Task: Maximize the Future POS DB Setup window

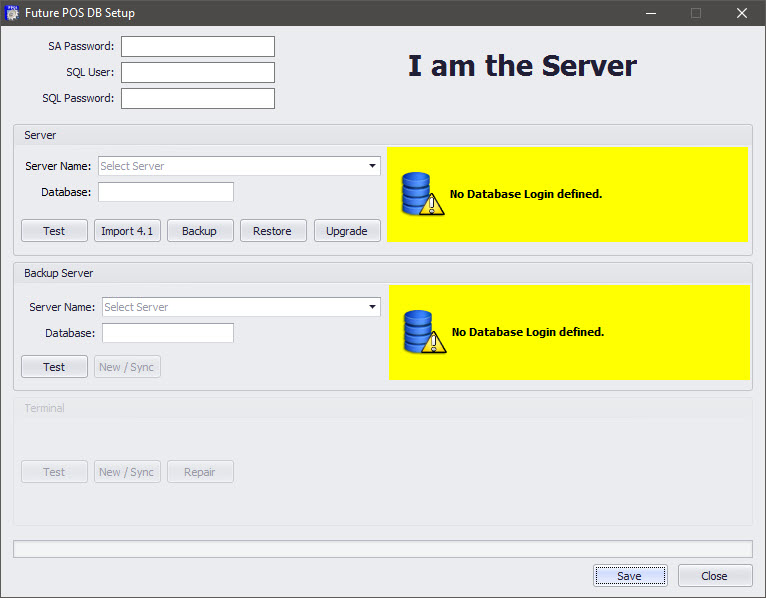Action: (696, 13)
